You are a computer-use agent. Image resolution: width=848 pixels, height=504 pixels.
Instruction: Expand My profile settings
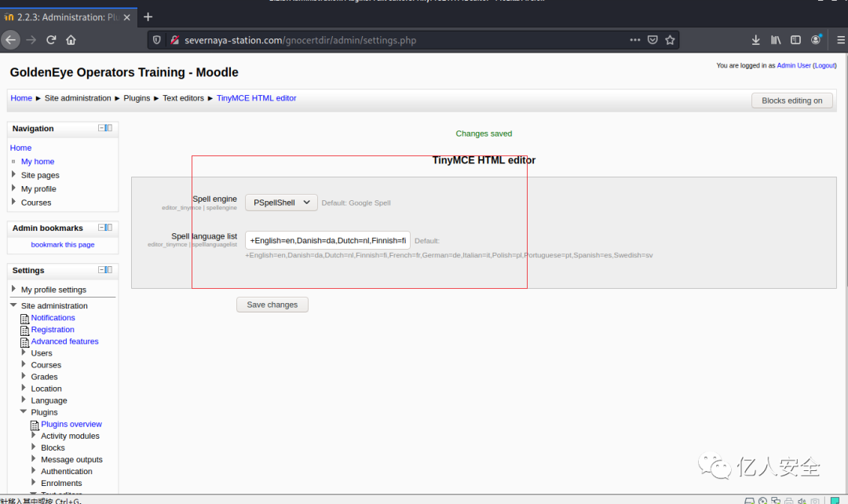pyautogui.click(x=13, y=289)
